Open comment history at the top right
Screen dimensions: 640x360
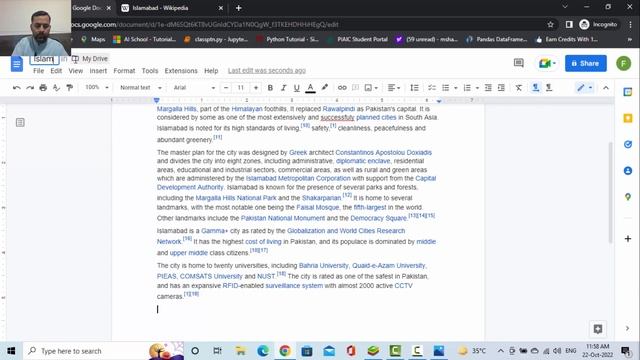click(518, 63)
